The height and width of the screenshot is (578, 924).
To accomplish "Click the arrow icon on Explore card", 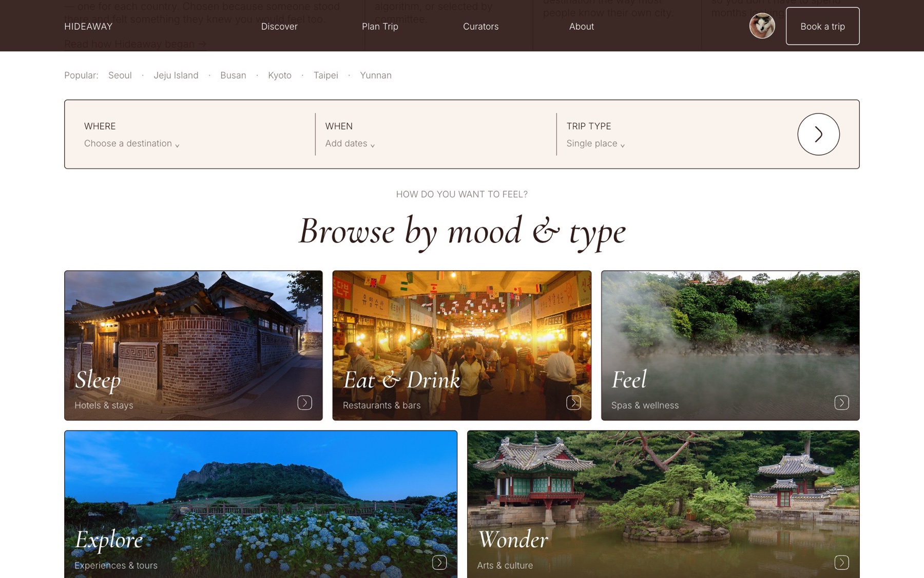I will click(439, 562).
